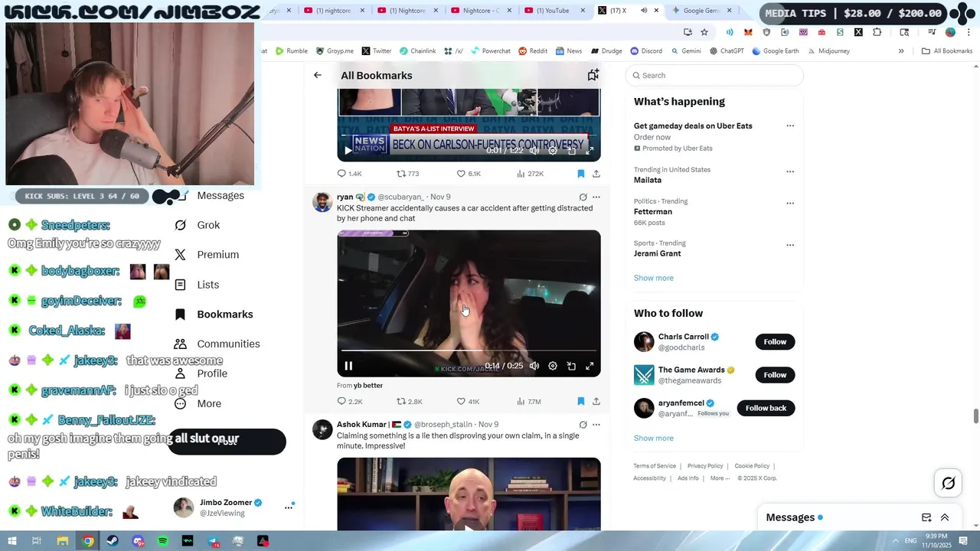Open replies on ryan's post
Screen dimensions: 980x551
pyautogui.click(x=350, y=401)
